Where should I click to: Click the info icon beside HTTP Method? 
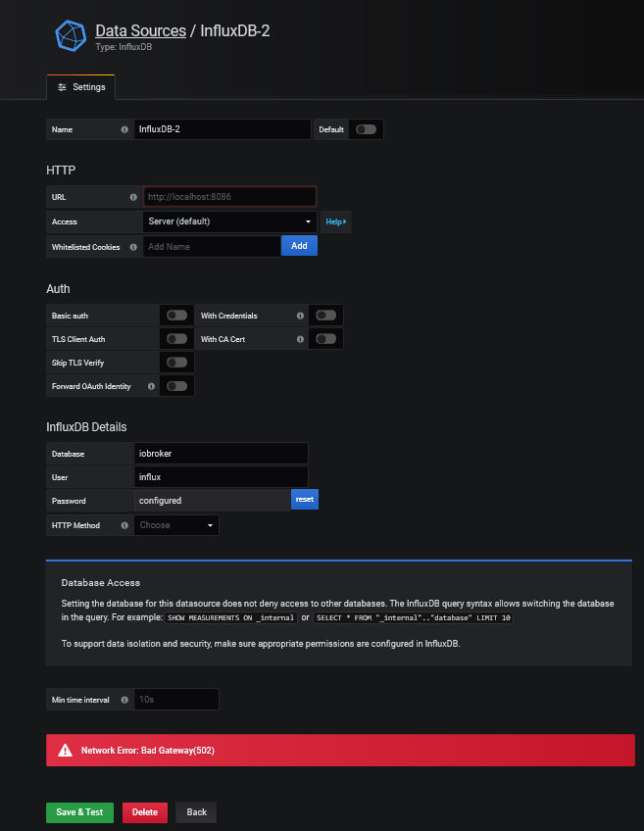coord(124,525)
